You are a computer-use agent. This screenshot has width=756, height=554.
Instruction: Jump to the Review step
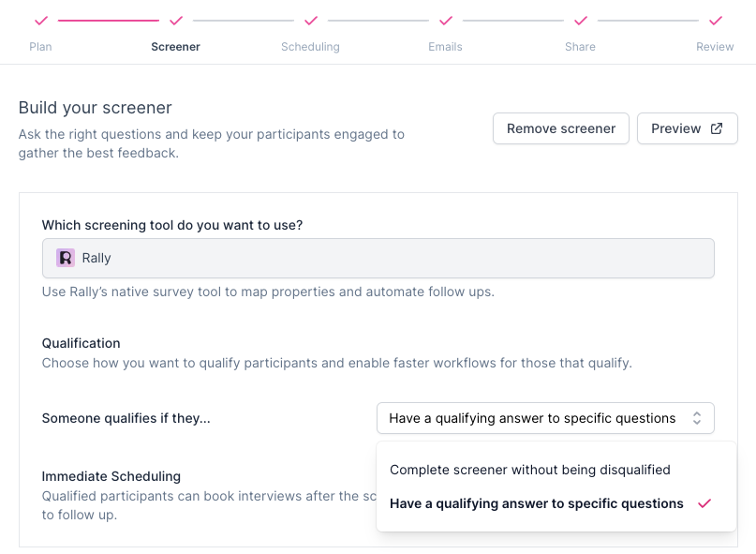[715, 47]
